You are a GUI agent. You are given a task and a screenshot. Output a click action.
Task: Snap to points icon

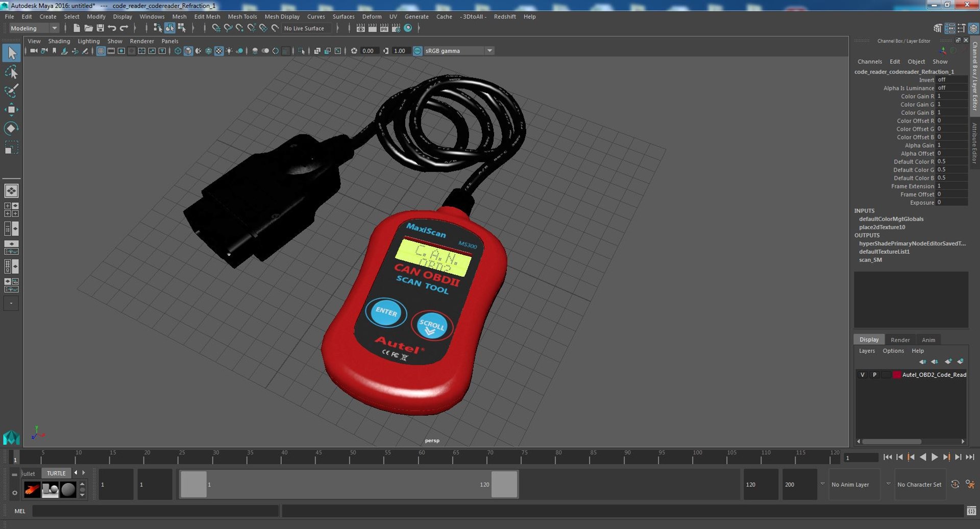click(239, 28)
